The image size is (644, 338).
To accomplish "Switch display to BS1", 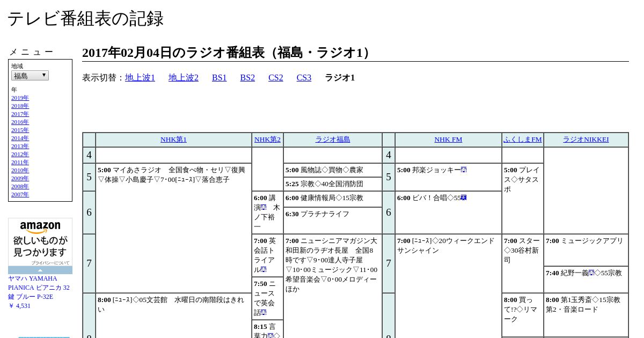I will (x=219, y=78).
